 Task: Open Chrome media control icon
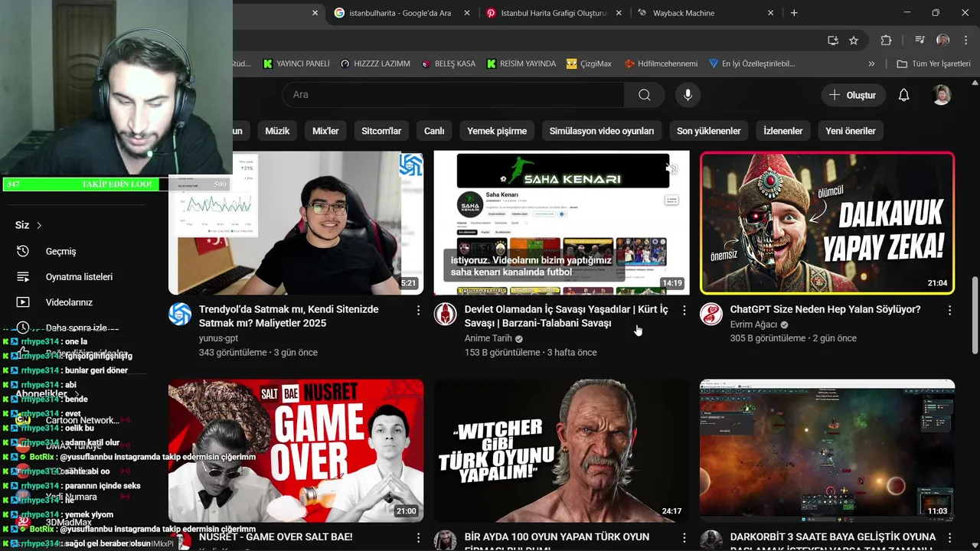point(920,41)
